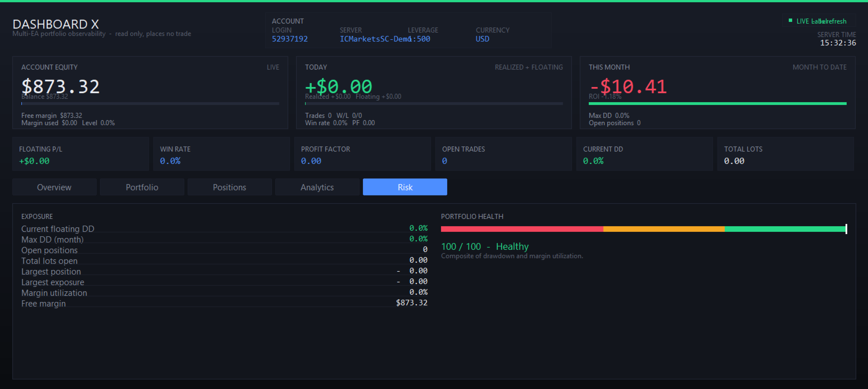Viewport: 868px width, 389px height.
Task: Open the Overview tab
Action: pyautogui.click(x=54, y=187)
